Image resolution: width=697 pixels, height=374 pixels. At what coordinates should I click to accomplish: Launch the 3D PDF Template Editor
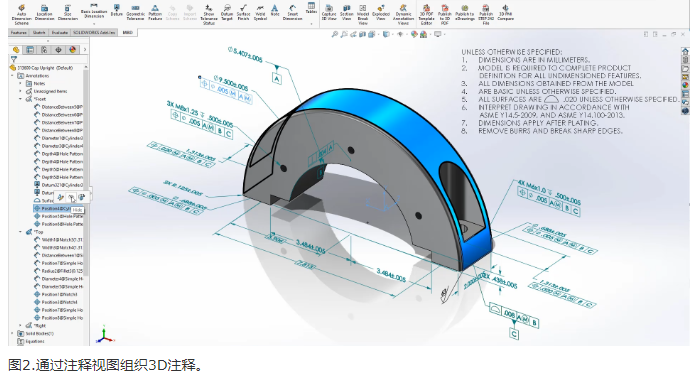(x=426, y=14)
